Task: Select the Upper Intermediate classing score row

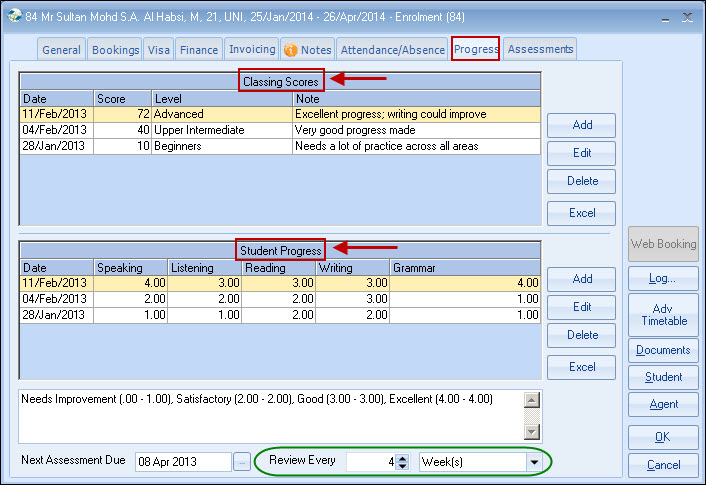Action: click(x=221, y=130)
